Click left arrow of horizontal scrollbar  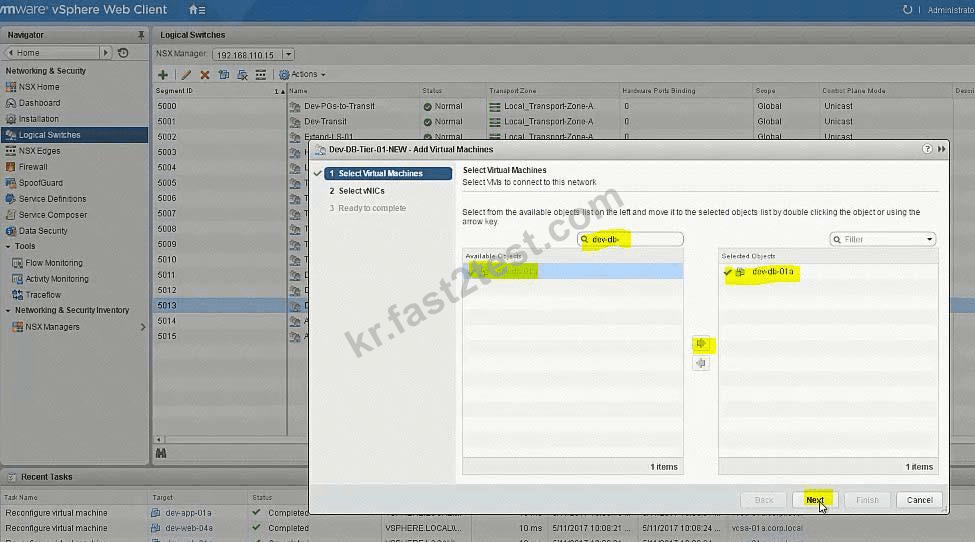coord(159,439)
